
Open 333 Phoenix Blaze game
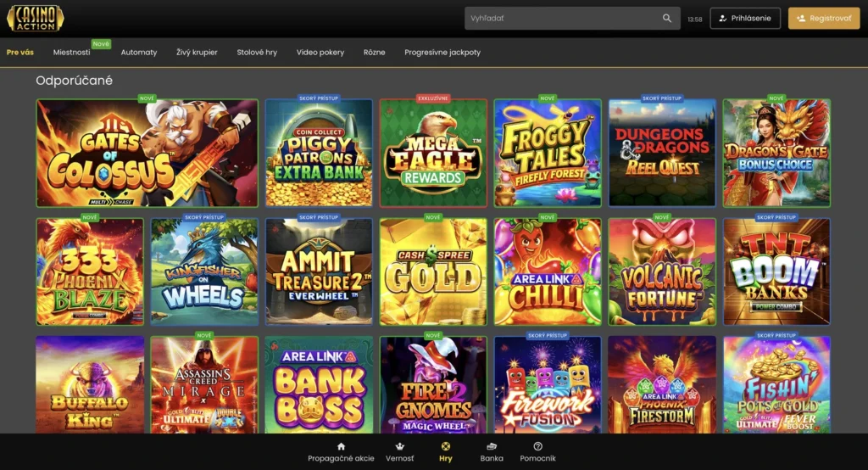tap(90, 271)
